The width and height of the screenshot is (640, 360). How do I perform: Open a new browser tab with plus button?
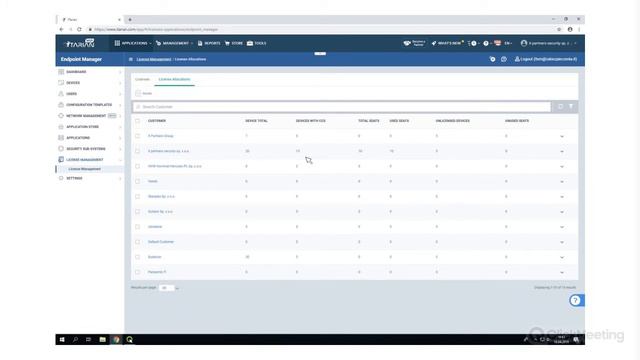coord(130,20)
